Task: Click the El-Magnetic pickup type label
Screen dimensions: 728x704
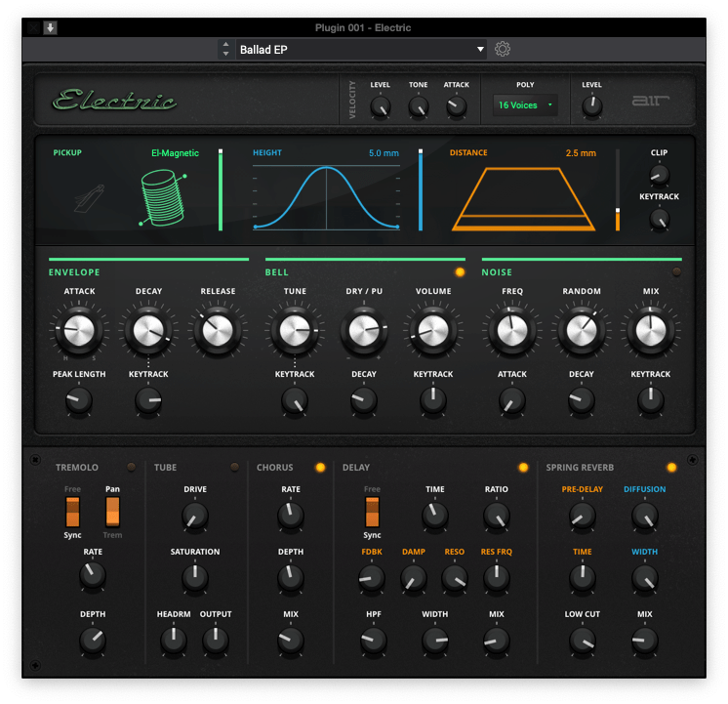Action: point(175,153)
